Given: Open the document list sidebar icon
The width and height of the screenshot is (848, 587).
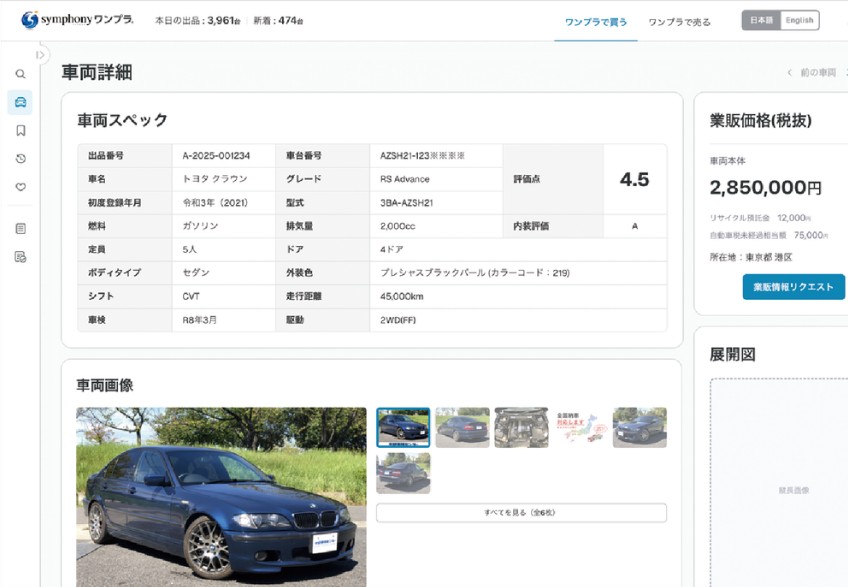Looking at the screenshot, I should [x=20, y=228].
